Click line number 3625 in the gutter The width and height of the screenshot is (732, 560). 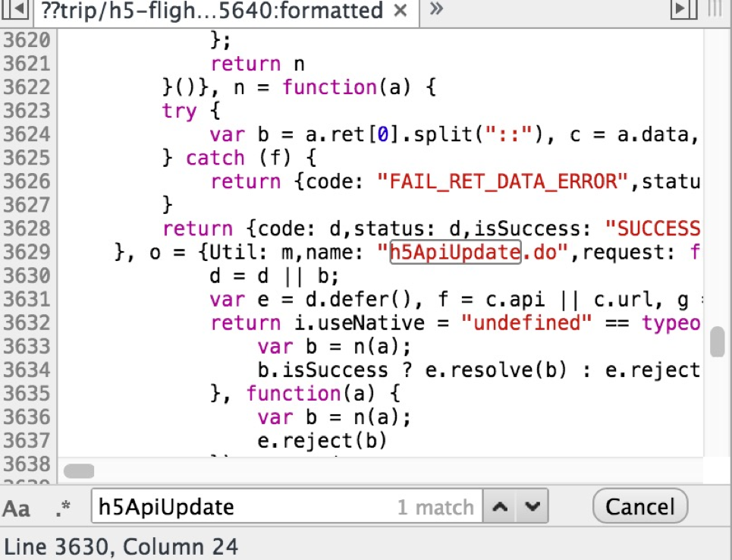pyautogui.click(x=27, y=158)
